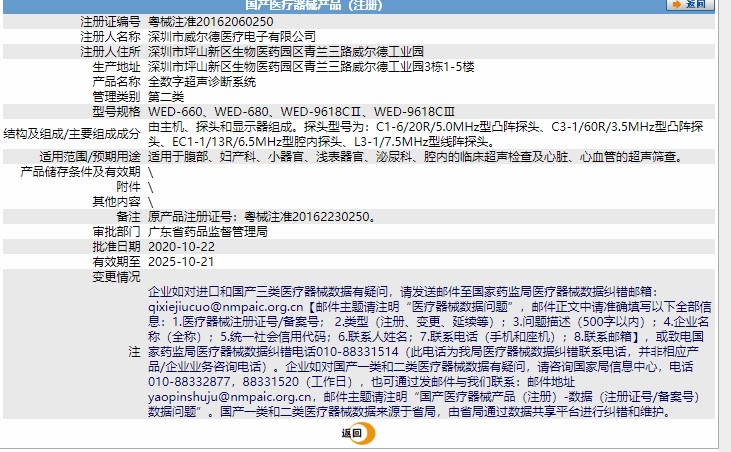The height and width of the screenshot is (452, 731).
Task: Click the 注册证编号 label
Action: [x=110, y=22]
